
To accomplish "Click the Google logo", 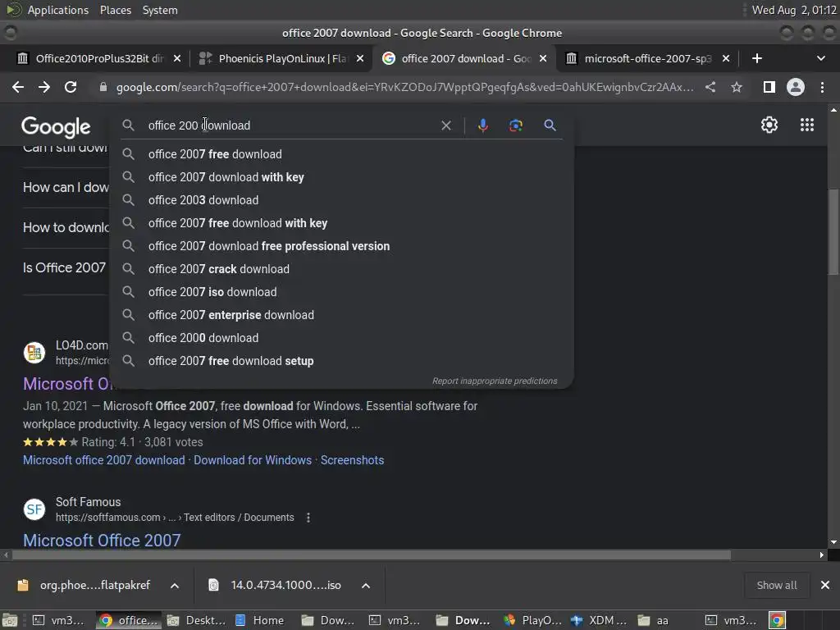I will pyautogui.click(x=56, y=127).
